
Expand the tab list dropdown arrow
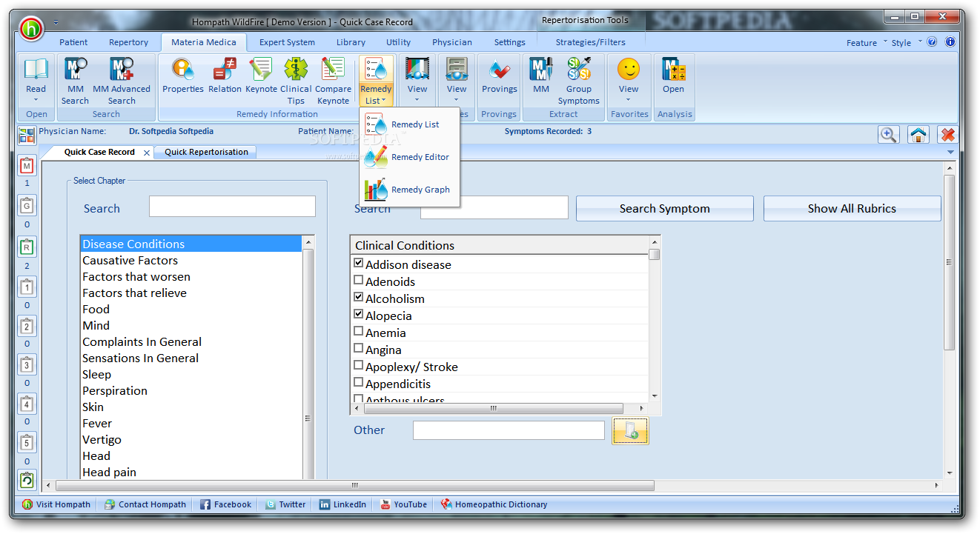click(x=951, y=152)
